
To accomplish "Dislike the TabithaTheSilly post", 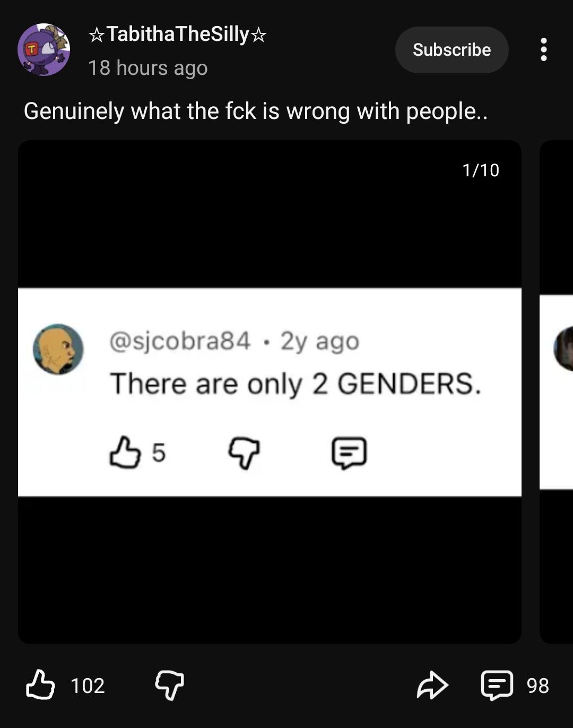I will pyautogui.click(x=169, y=685).
